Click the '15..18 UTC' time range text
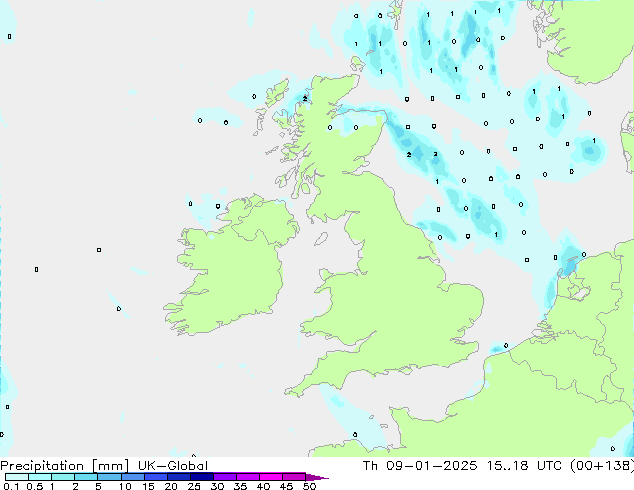Image resolution: width=634 pixels, height=490 pixels. click(x=524, y=466)
